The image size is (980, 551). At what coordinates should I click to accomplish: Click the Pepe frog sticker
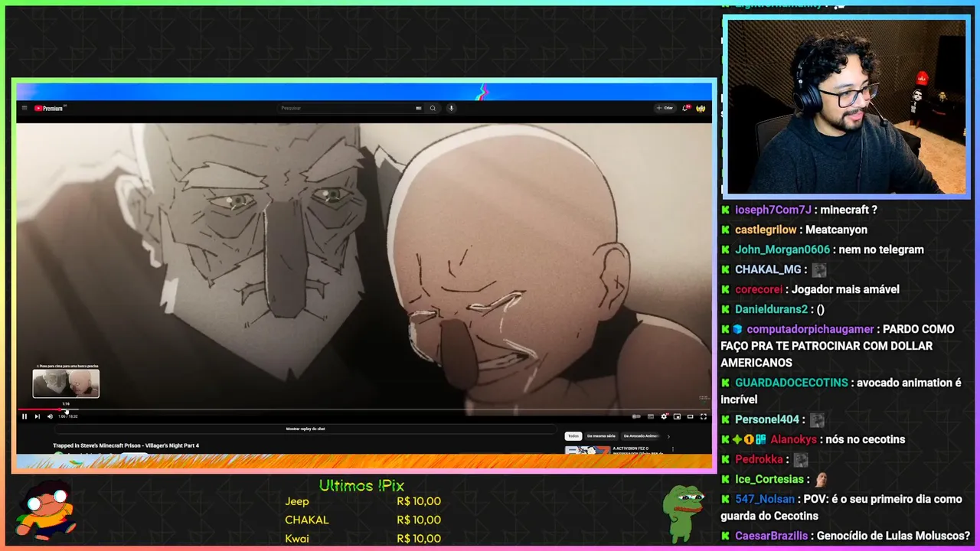click(x=682, y=513)
